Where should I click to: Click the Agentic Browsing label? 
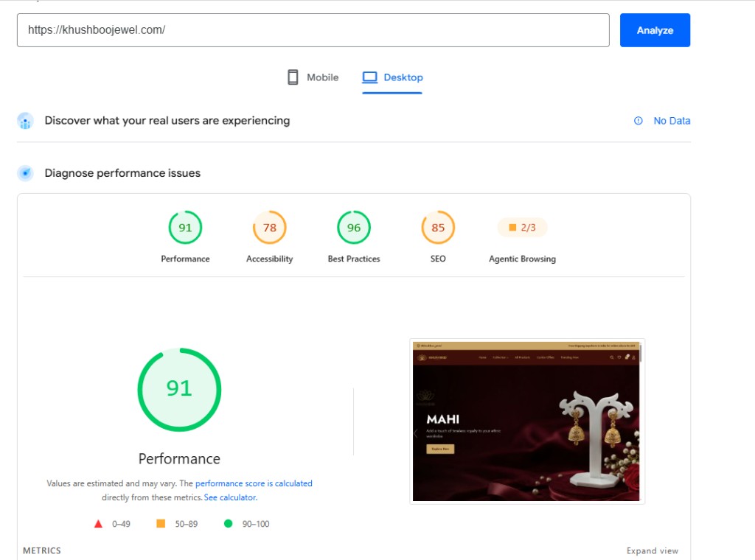click(523, 259)
